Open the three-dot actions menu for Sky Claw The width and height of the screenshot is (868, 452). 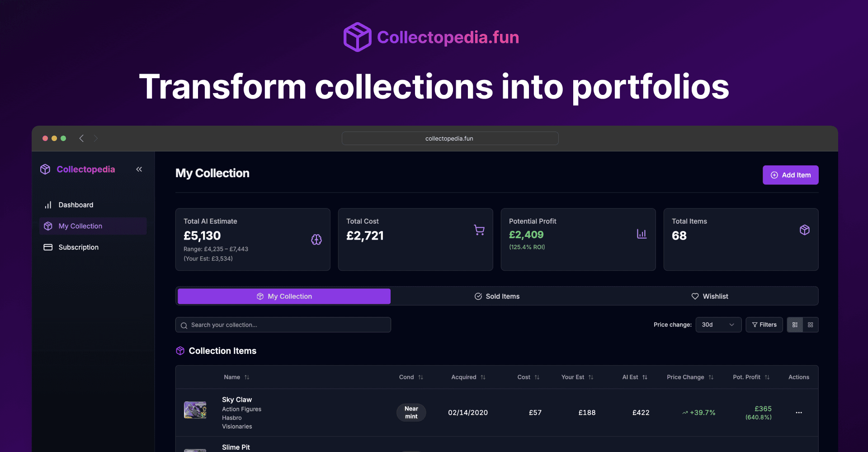[x=799, y=413]
